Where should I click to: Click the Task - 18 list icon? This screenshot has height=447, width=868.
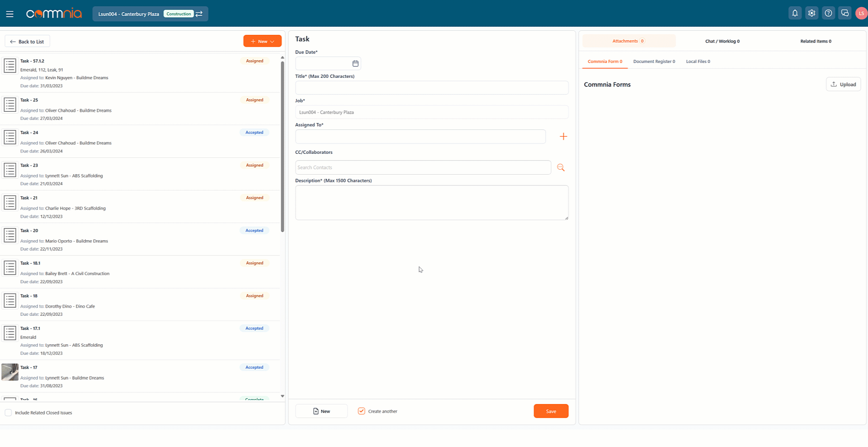[10, 300]
